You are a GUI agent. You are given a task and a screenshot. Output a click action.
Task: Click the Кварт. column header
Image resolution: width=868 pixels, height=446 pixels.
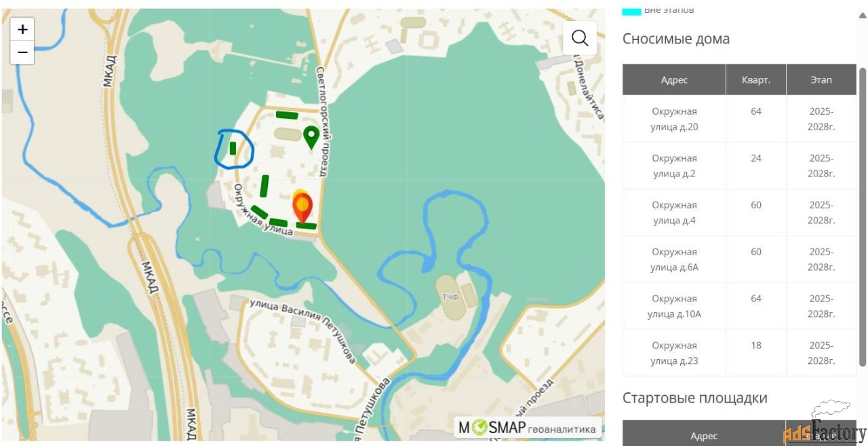click(755, 79)
